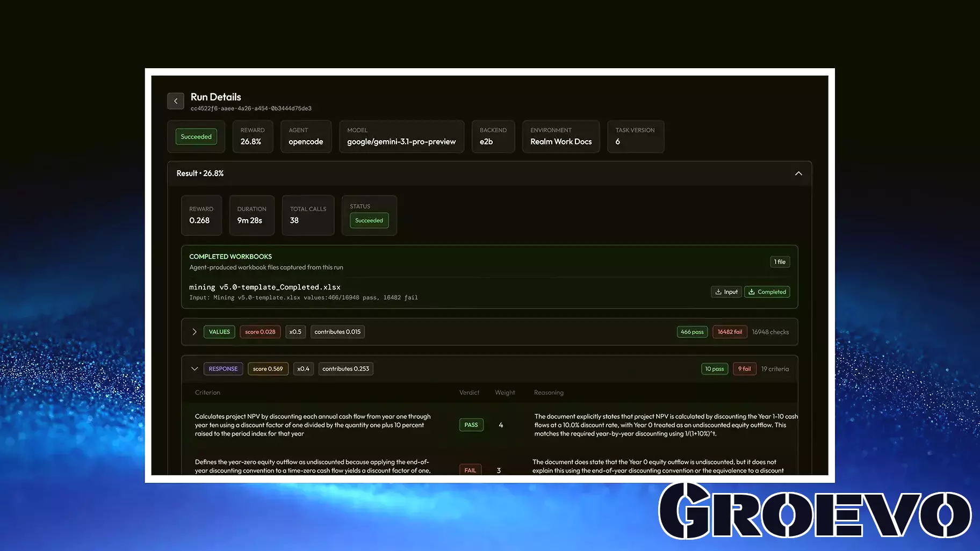Click the 19 criteria text
The width and height of the screenshot is (980, 551).
point(775,369)
